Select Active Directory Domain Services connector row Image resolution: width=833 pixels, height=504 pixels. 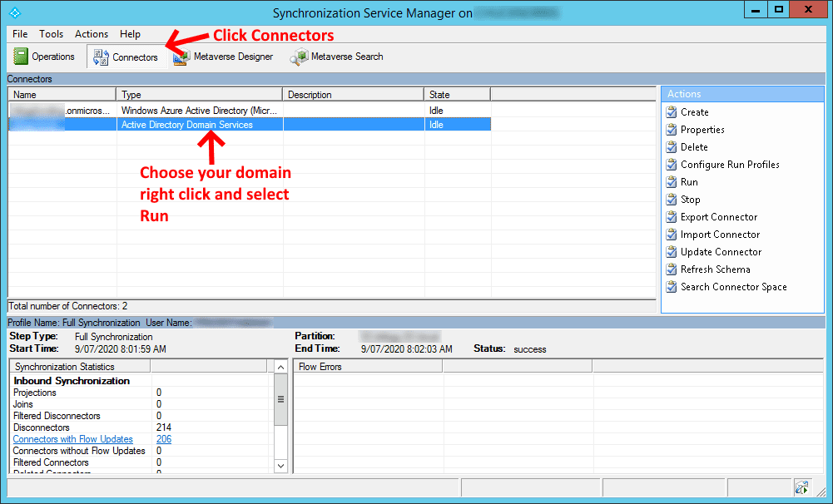pyautogui.click(x=250, y=125)
